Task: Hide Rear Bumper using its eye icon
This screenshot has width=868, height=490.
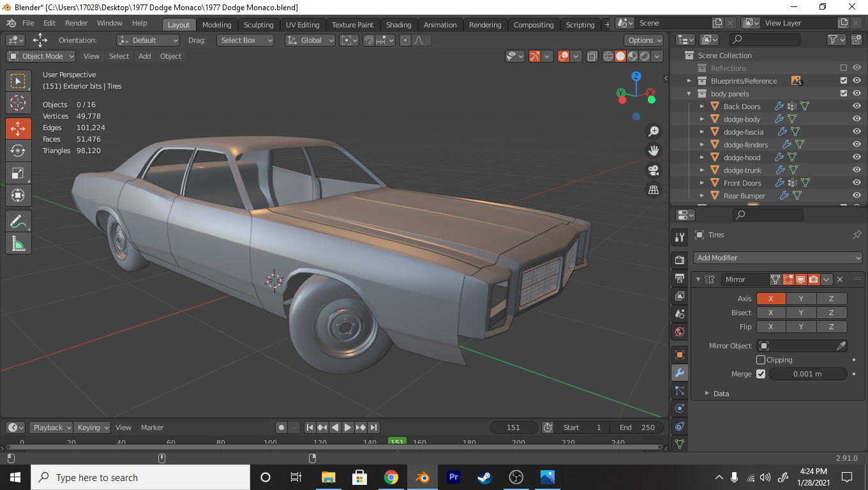Action: click(x=857, y=195)
